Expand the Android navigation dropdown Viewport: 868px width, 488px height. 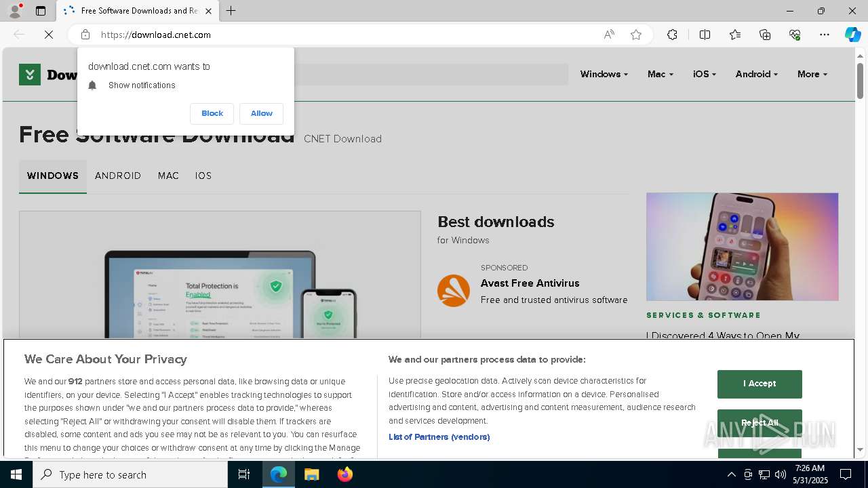click(756, 74)
